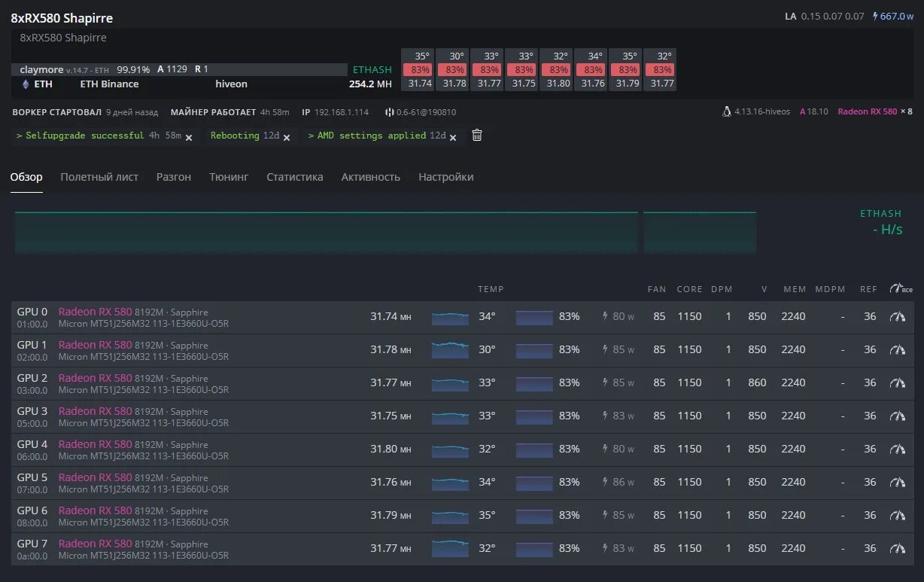Open overclock gauge for GPU 5
The height and width of the screenshot is (582, 924).
tap(897, 482)
